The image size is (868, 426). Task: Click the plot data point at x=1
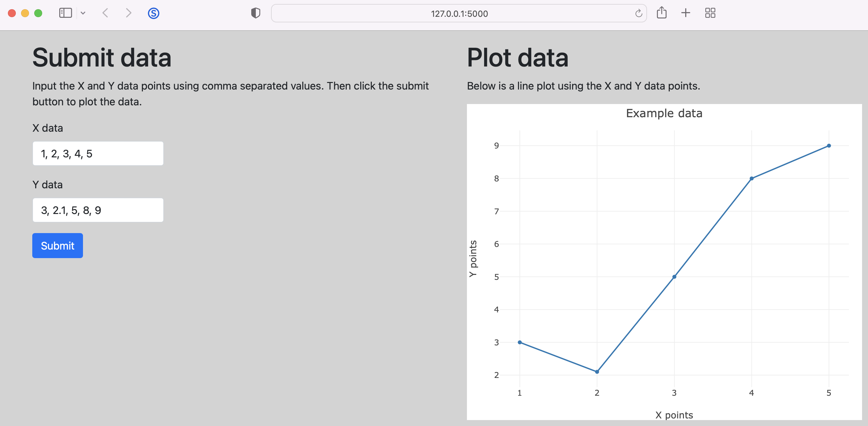coord(520,342)
